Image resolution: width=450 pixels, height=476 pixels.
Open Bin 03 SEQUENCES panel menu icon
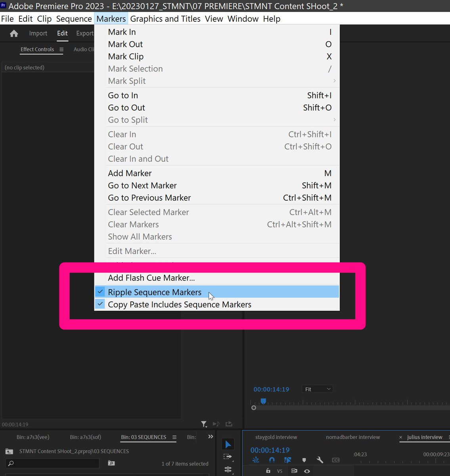pyautogui.click(x=174, y=437)
